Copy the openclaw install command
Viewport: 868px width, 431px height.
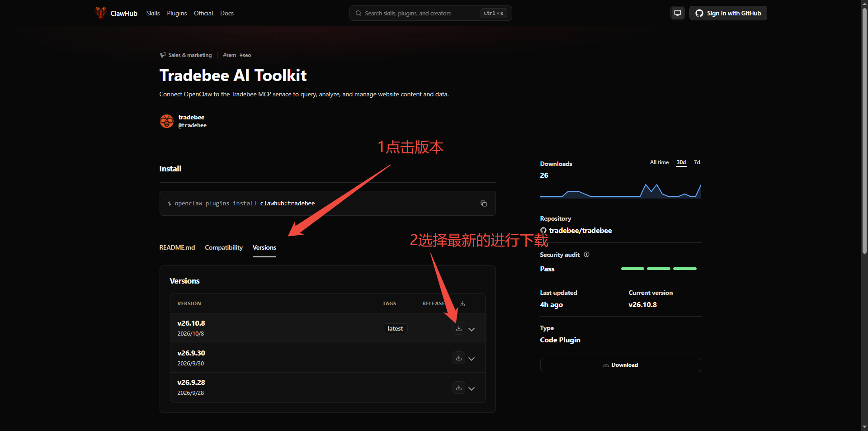pyautogui.click(x=483, y=204)
